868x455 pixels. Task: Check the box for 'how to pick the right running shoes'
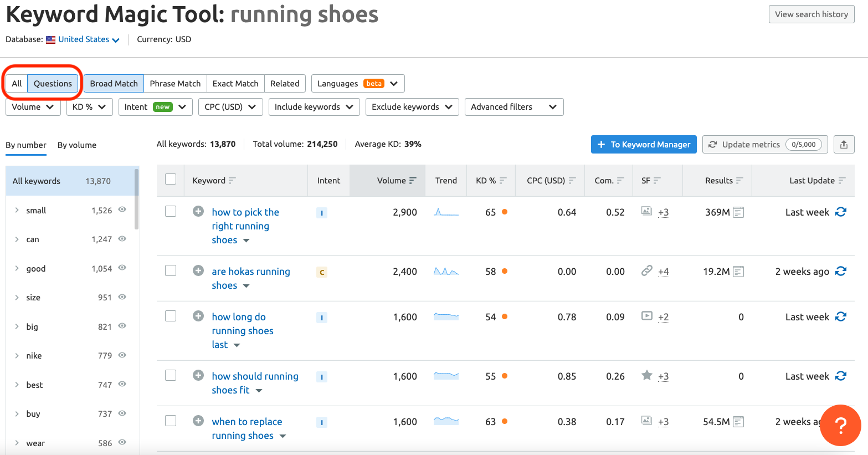pos(171,211)
